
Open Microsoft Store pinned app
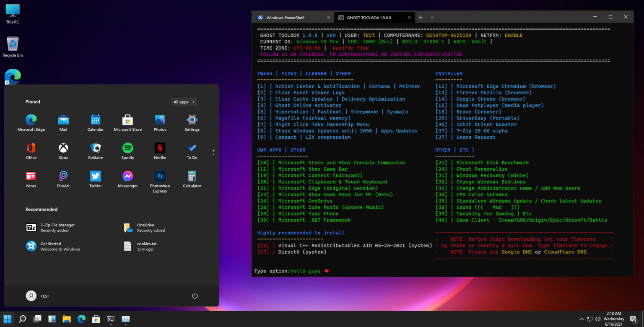point(128,123)
